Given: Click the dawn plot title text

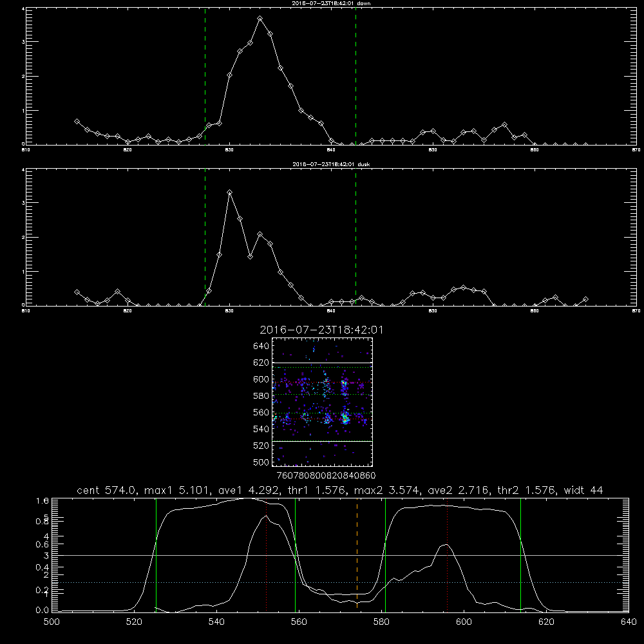Looking at the screenshot, I should tap(331, 3).
